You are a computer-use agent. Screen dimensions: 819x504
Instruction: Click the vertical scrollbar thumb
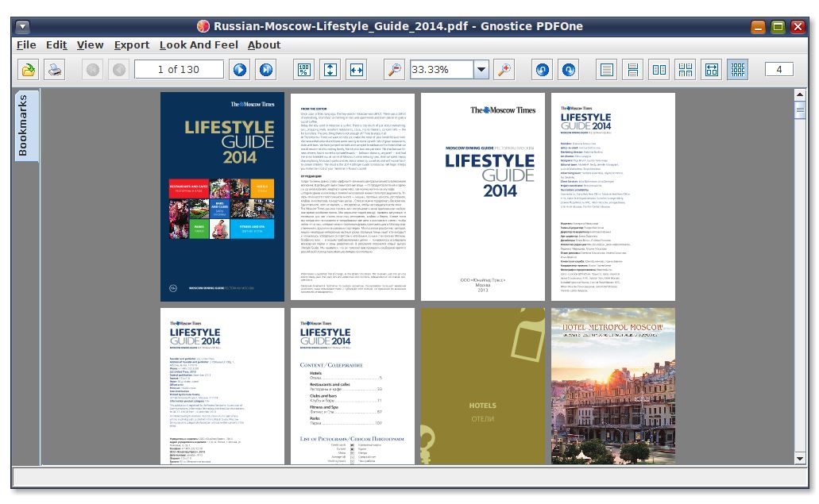[x=800, y=110]
